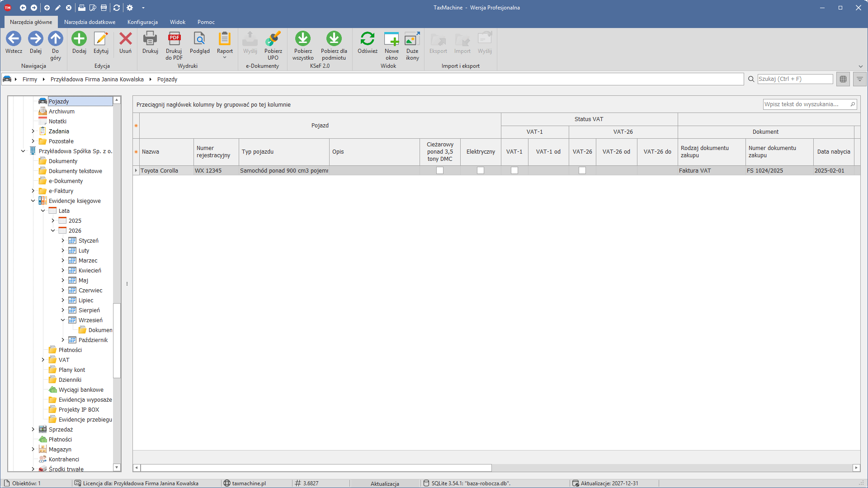Check VAT-1 box for Toyota Corolla
The image size is (868, 488).
click(514, 170)
